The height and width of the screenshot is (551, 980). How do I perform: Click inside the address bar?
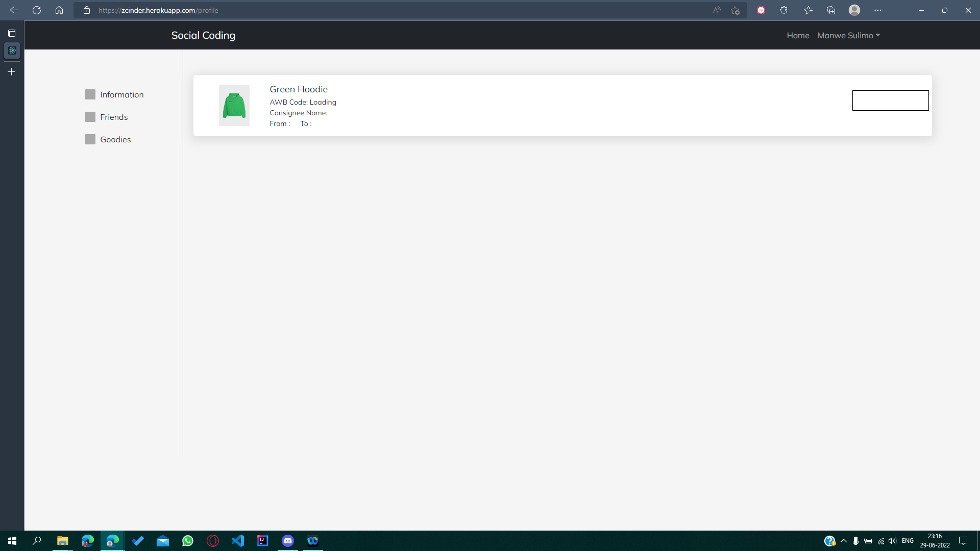click(357, 10)
